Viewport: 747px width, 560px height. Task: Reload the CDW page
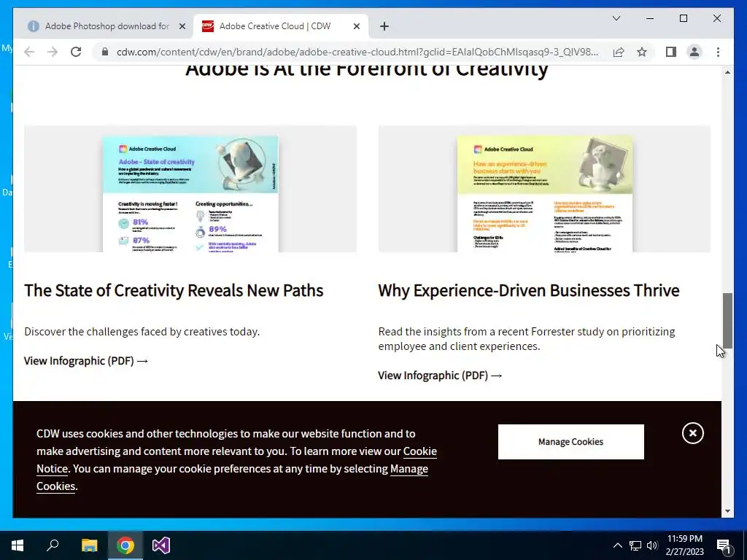pos(76,52)
